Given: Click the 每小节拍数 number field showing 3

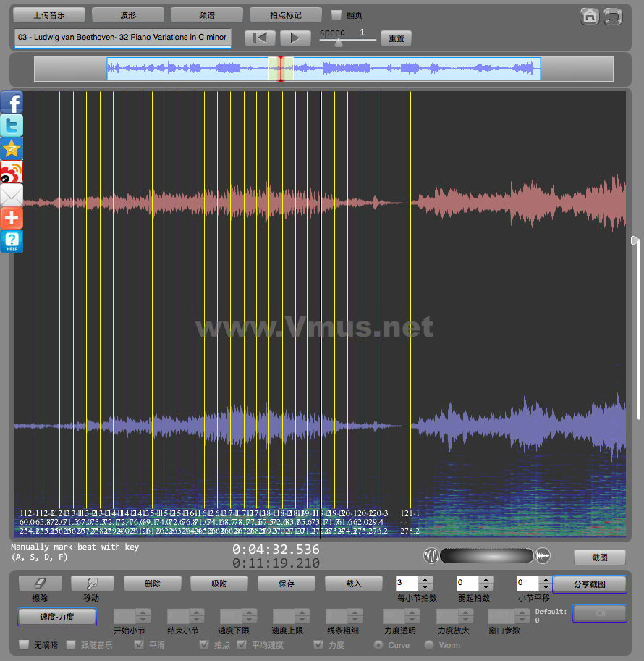Looking at the screenshot, I should (x=407, y=584).
